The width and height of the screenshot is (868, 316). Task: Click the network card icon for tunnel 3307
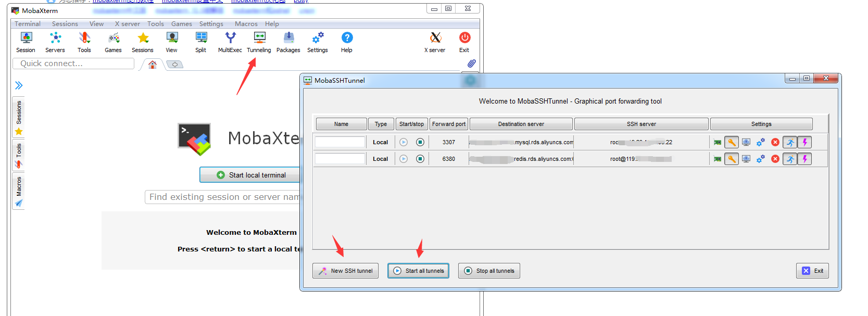pyautogui.click(x=718, y=142)
